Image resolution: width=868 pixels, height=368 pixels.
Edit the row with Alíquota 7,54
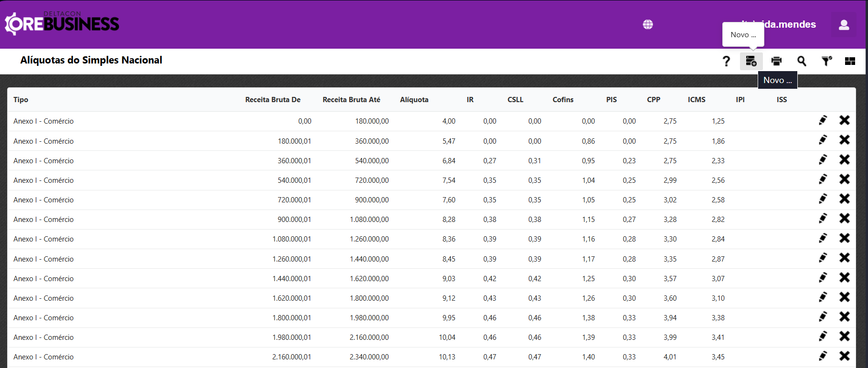(823, 179)
